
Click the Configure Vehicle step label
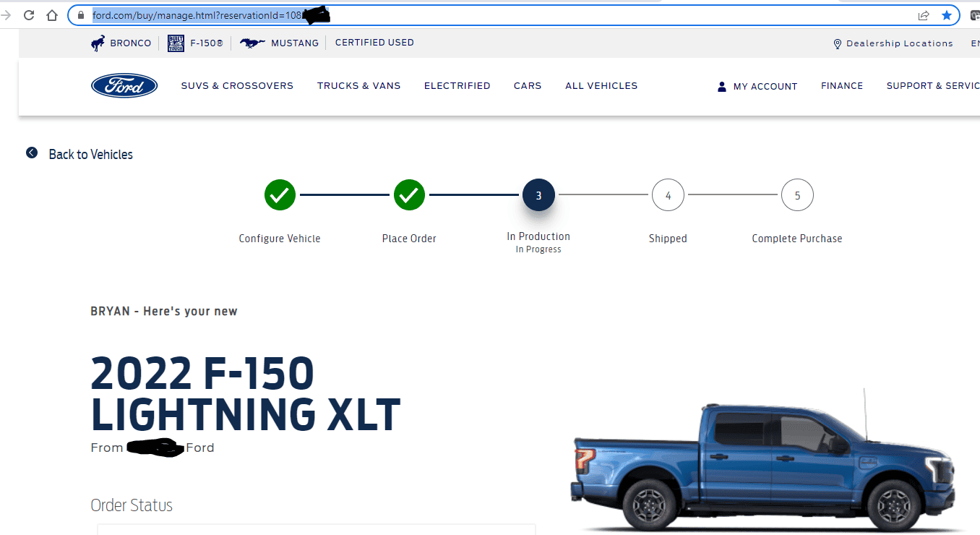280,239
